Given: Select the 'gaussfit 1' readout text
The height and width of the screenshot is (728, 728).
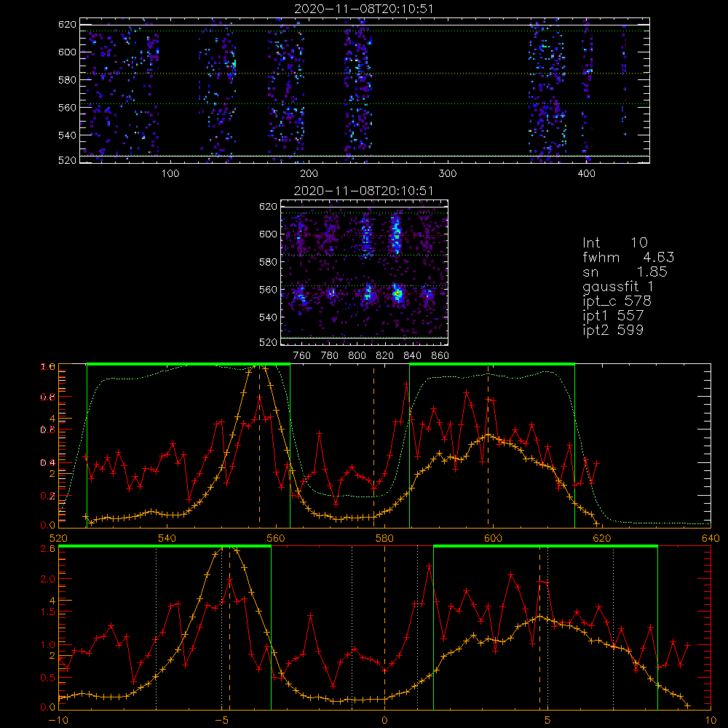Looking at the screenshot, I should pos(618,286).
